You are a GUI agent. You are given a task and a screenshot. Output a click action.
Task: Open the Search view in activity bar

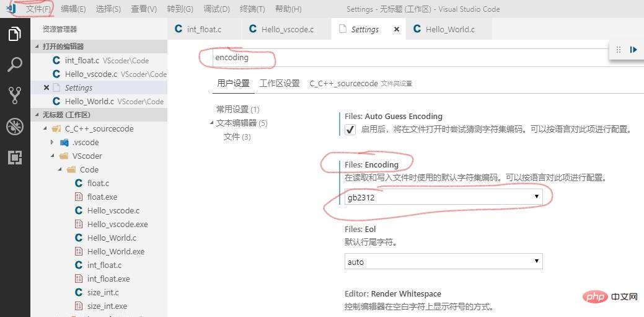[x=15, y=65]
